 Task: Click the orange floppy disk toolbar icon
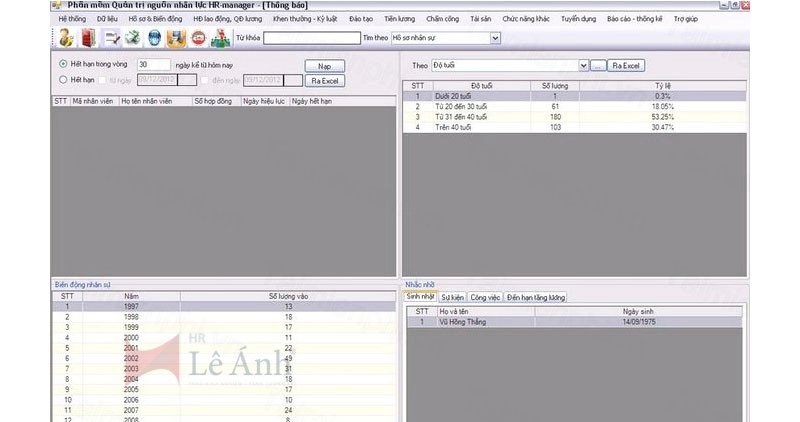pyautogui.click(x=176, y=38)
